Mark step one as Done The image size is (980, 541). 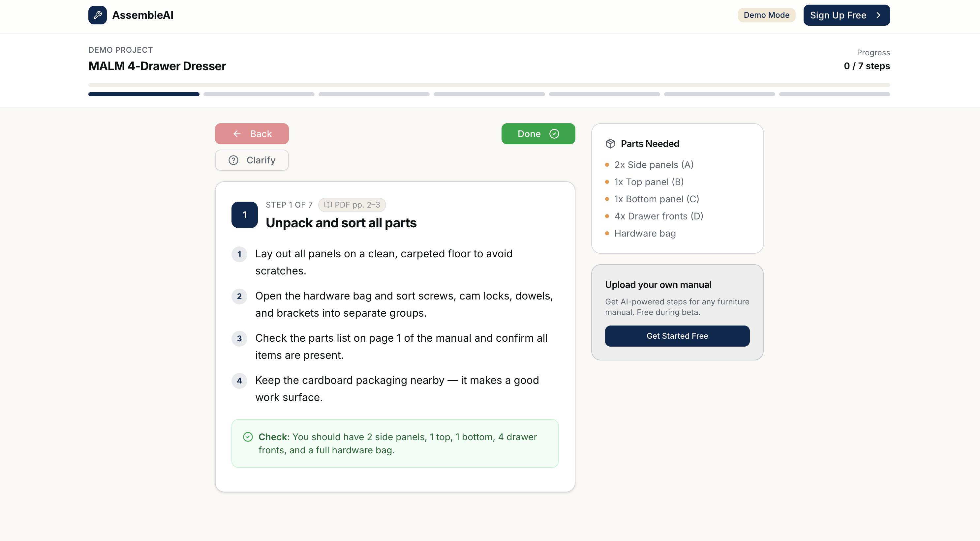(x=538, y=134)
